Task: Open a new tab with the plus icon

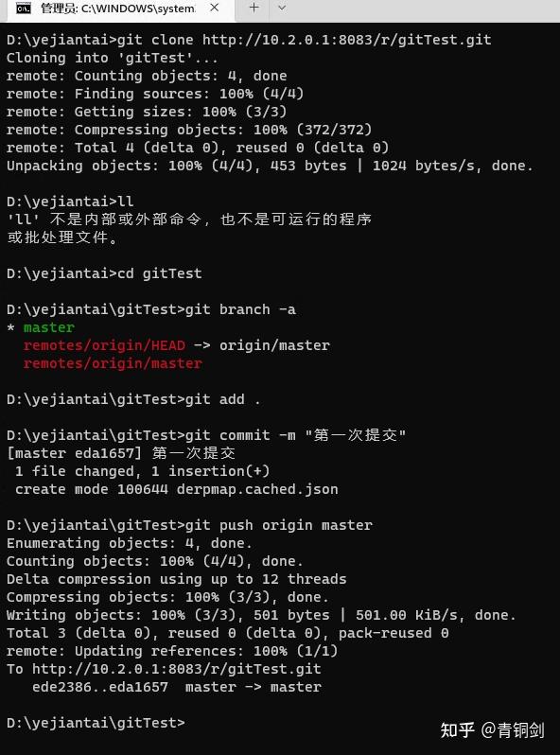Action: click(x=254, y=8)
